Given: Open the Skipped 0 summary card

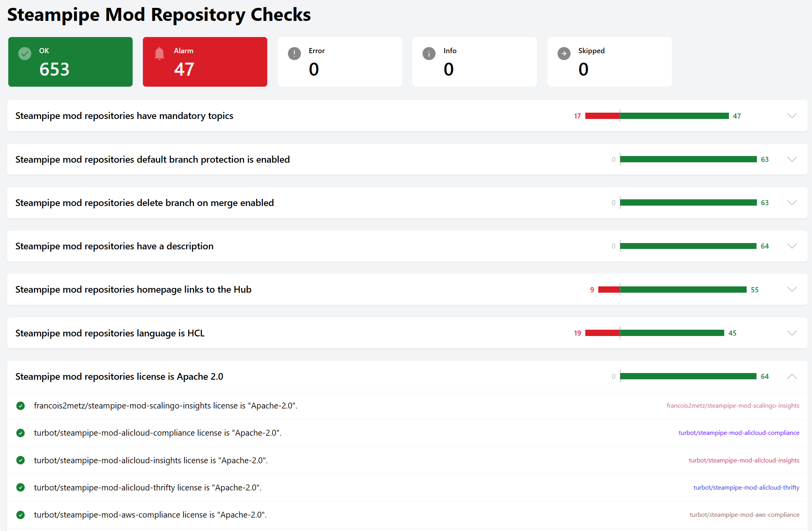Looking at the screenshot, I should click(610, 62).
